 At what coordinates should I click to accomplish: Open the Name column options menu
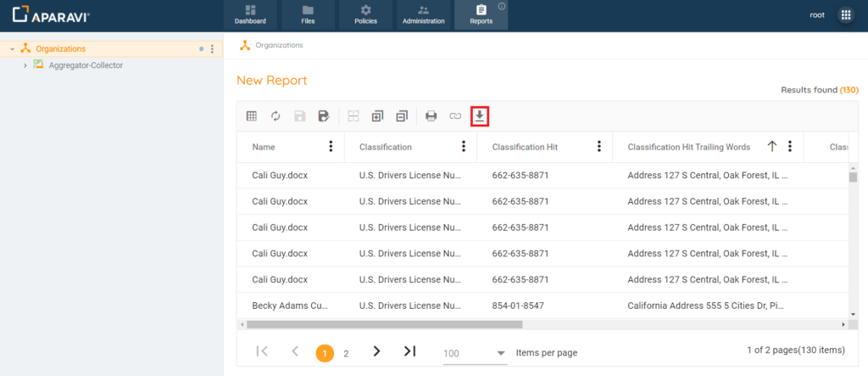(x=331, y=146)
